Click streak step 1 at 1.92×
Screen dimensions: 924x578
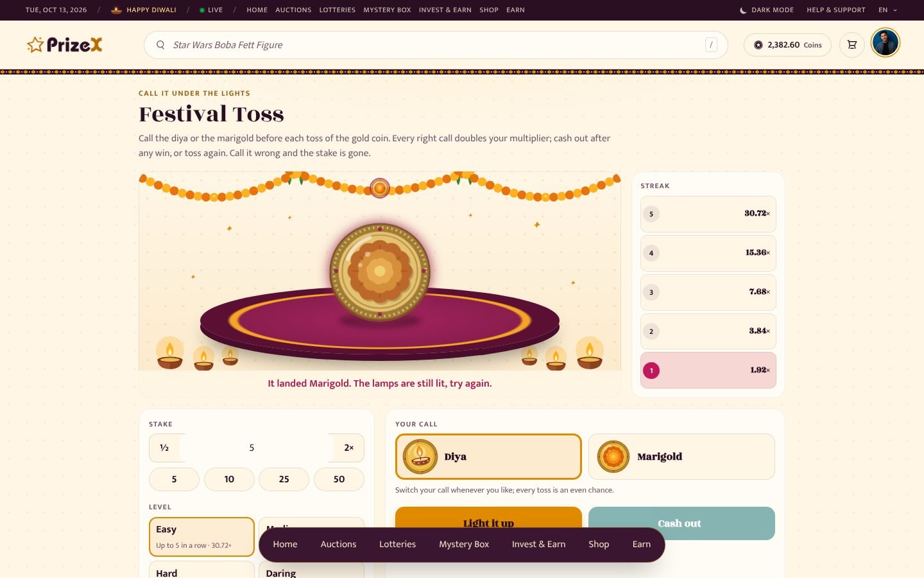[708, 371]
